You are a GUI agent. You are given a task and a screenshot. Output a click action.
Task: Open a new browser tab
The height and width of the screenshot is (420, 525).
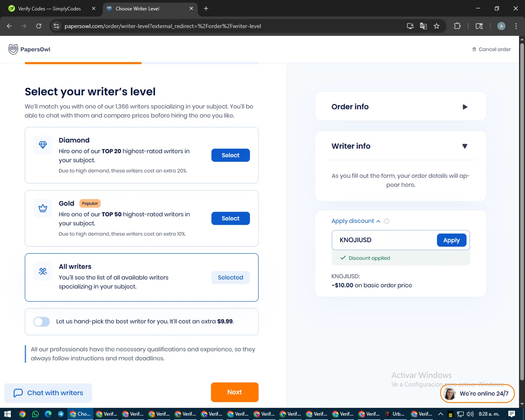point(206,8)
